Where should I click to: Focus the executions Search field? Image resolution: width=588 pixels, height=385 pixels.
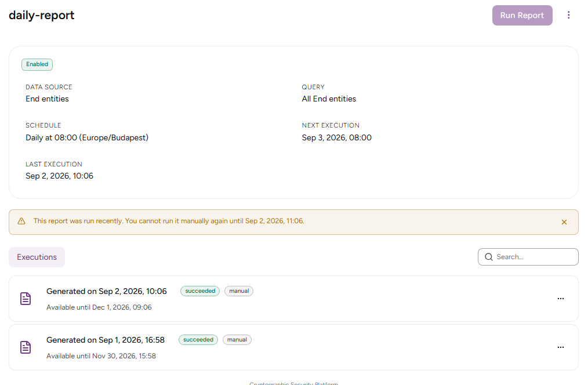528,257
